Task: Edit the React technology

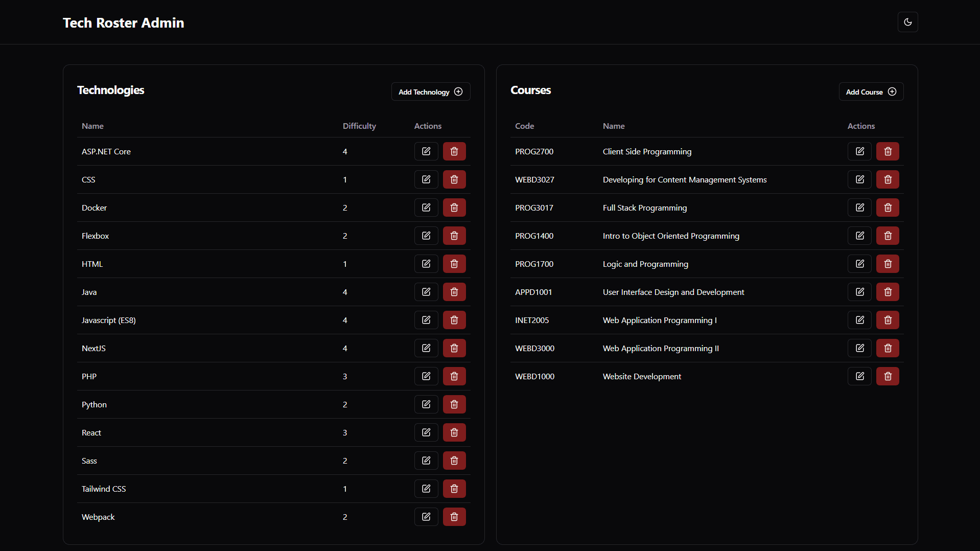Action: [426, 432]
